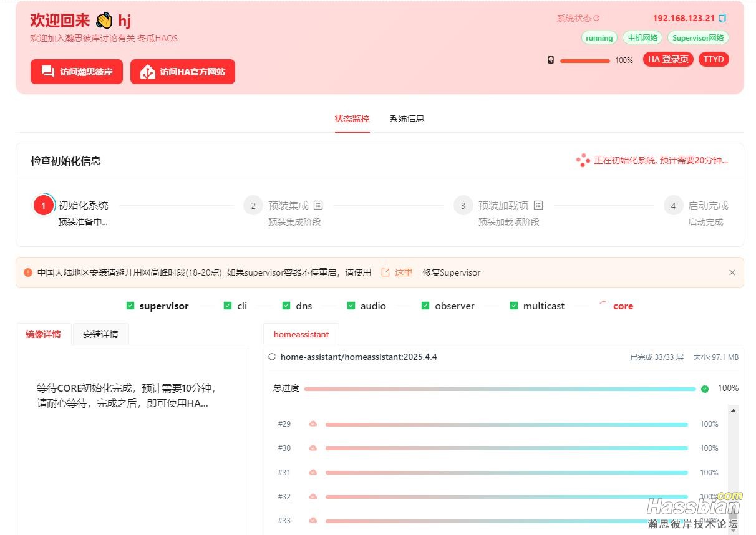The width and height of the screenshot is (756, 535).
Task: Click cloud icon on layer #30
Action: point(313,448)
